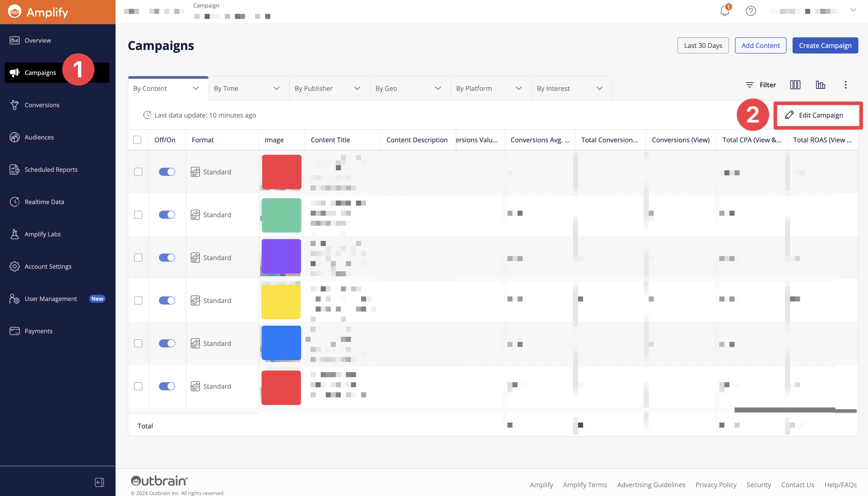The width and height of the screenshot is (868, 496).
Task: Click the Create Campaign button
Action: (825, 45)
